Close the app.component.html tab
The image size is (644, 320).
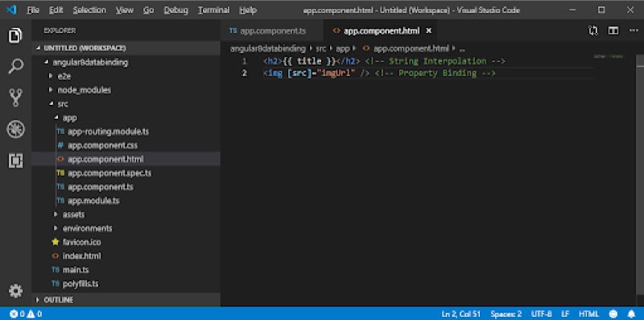(x=429, y=31)
